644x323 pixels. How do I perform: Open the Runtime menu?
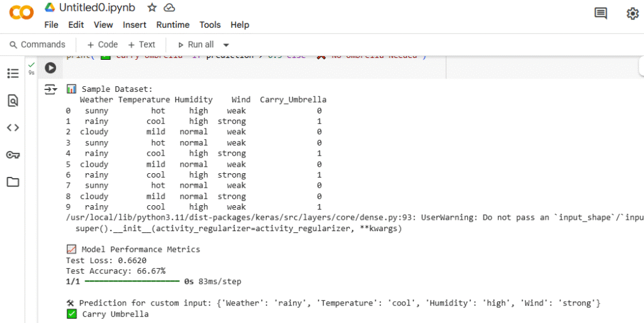[x=172, y=25]
